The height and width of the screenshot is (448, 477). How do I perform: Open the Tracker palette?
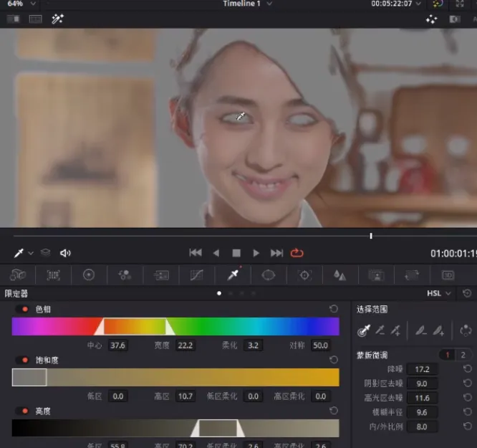[304, 275]
